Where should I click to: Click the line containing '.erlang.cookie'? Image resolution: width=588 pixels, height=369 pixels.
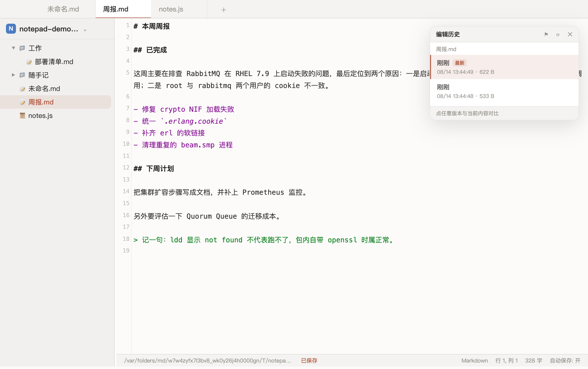[180, 121]
